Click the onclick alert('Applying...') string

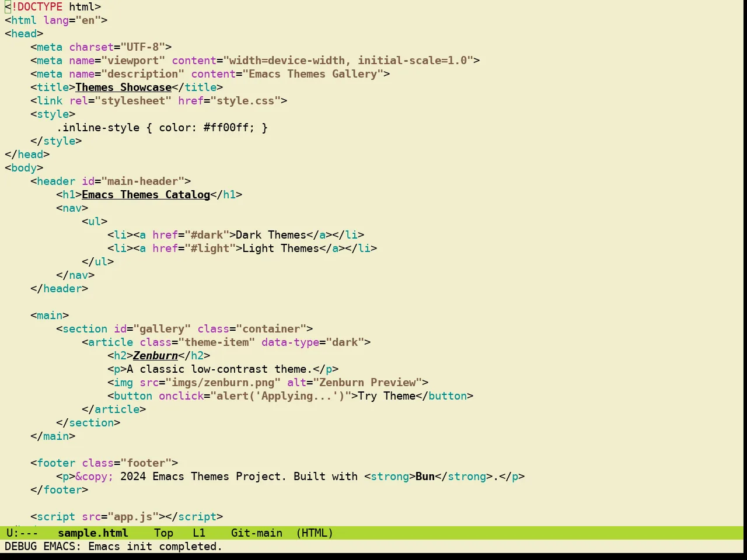[281, 396]
